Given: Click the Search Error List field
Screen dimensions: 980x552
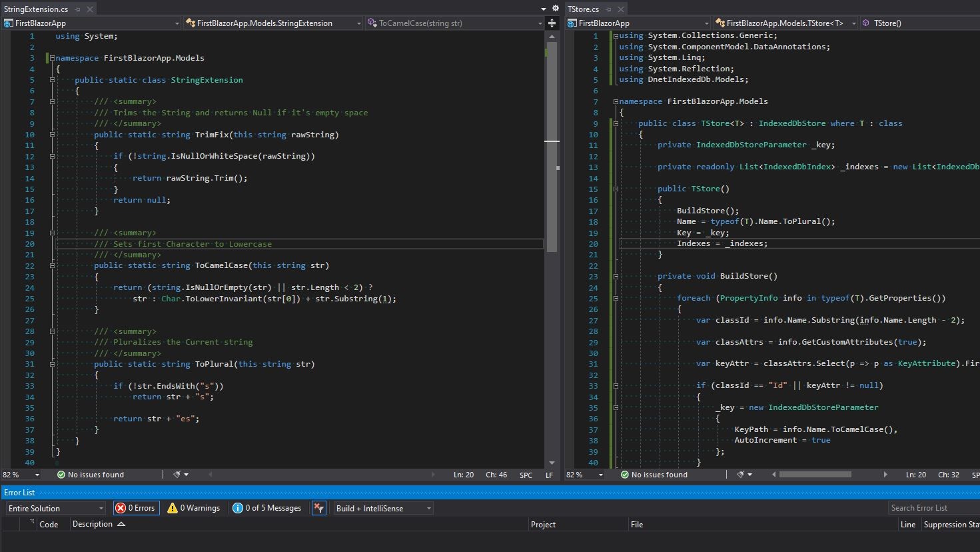Looking at the screenshot, I should (x=933, y=508).
